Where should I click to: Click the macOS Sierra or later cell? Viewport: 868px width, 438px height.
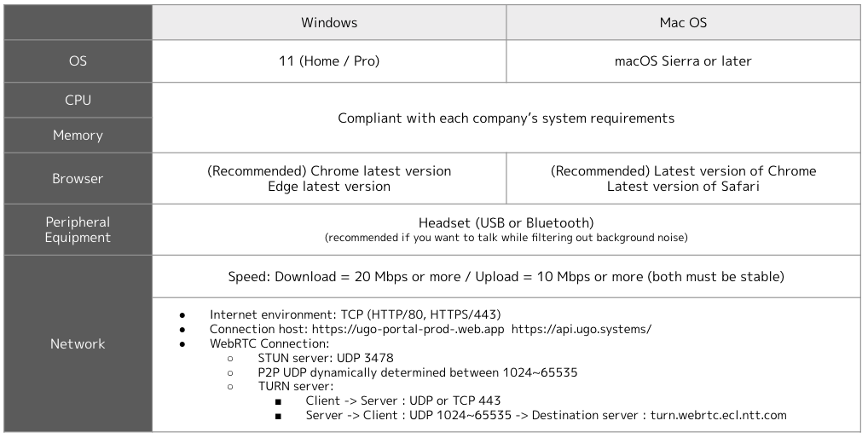pyautogui.click(x=683, y=61)
